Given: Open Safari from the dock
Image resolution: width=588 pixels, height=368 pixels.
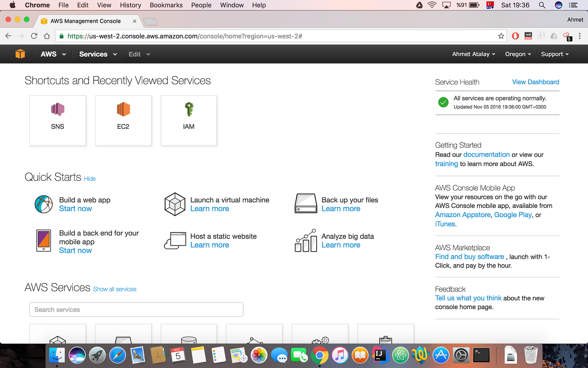Looking at the screenshot, I should 118,355.
